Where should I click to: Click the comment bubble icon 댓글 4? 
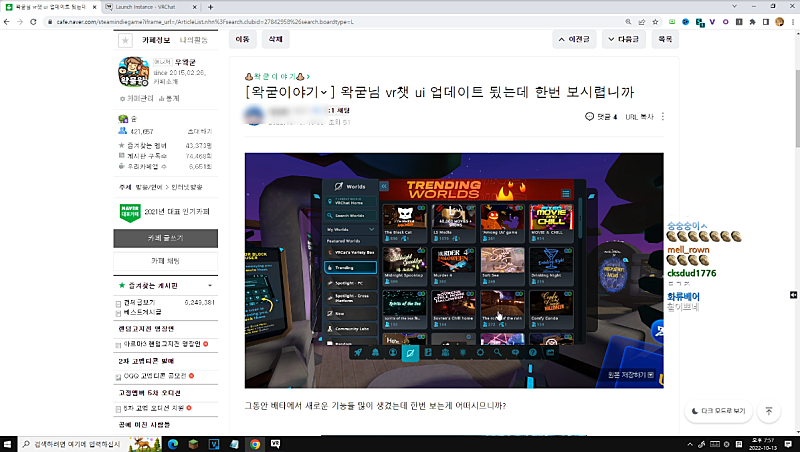(589, 117)
